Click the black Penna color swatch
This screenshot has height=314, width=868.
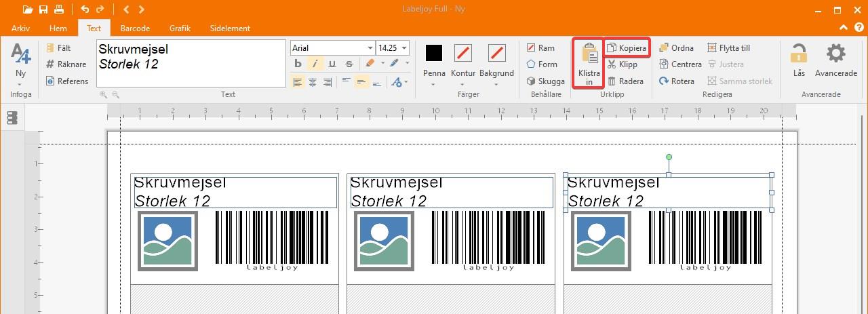pyautogui.click(x=433, y=52)
